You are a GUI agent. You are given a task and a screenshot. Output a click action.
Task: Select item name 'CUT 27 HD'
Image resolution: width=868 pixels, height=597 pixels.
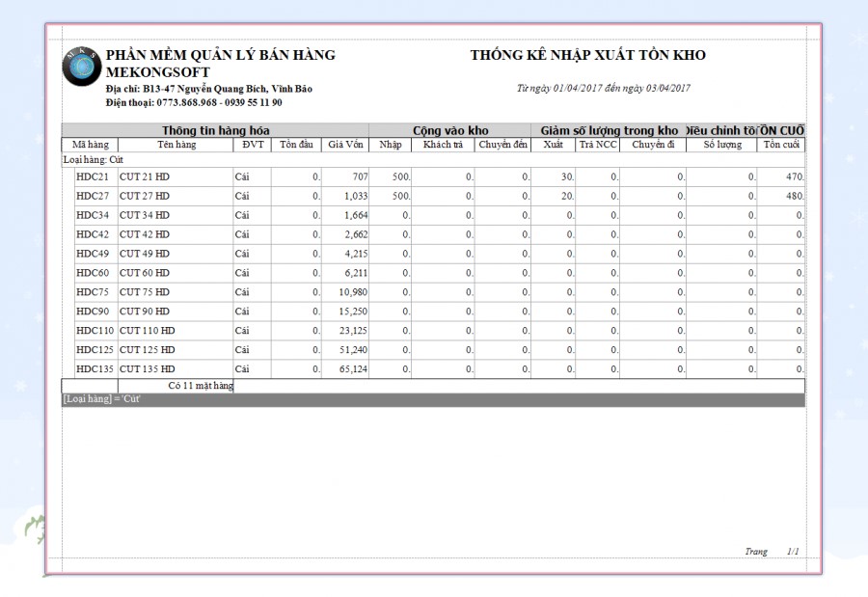(145, 196)
